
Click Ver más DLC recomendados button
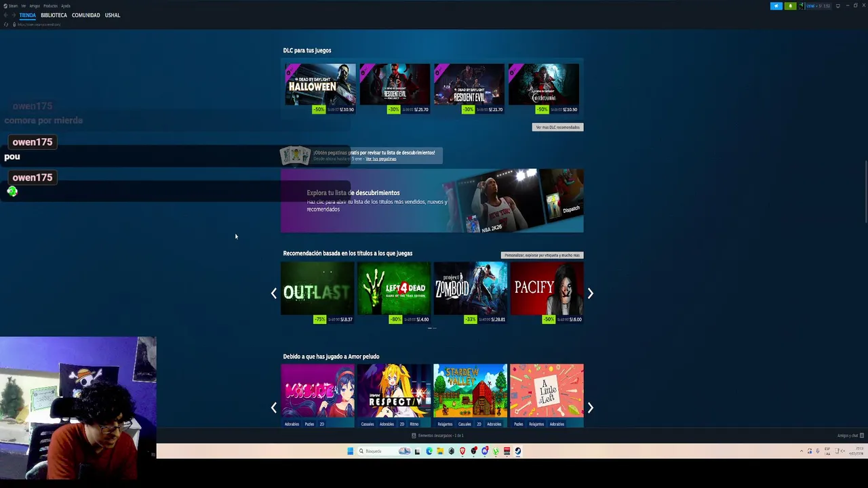[557, 127]
